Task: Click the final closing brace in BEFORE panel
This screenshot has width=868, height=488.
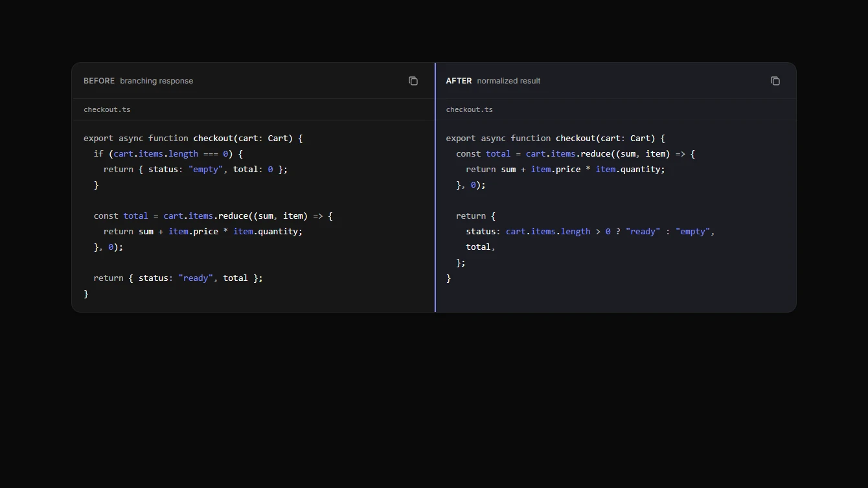Action: (x=86, y=293)
